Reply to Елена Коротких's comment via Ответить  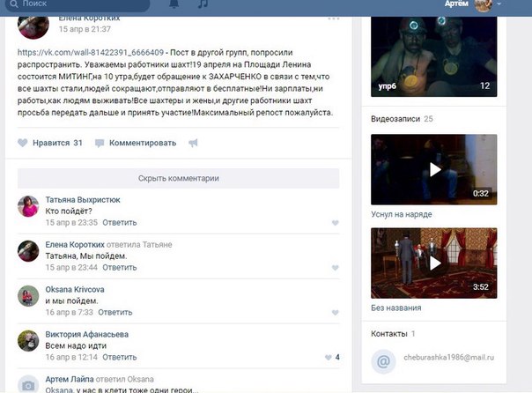(x=120, y=267)
